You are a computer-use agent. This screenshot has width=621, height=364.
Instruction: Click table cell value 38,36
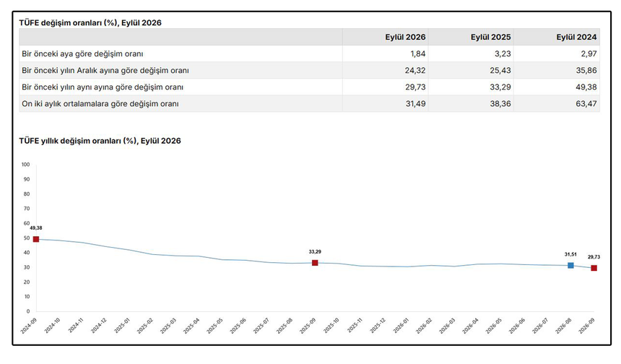500,104
